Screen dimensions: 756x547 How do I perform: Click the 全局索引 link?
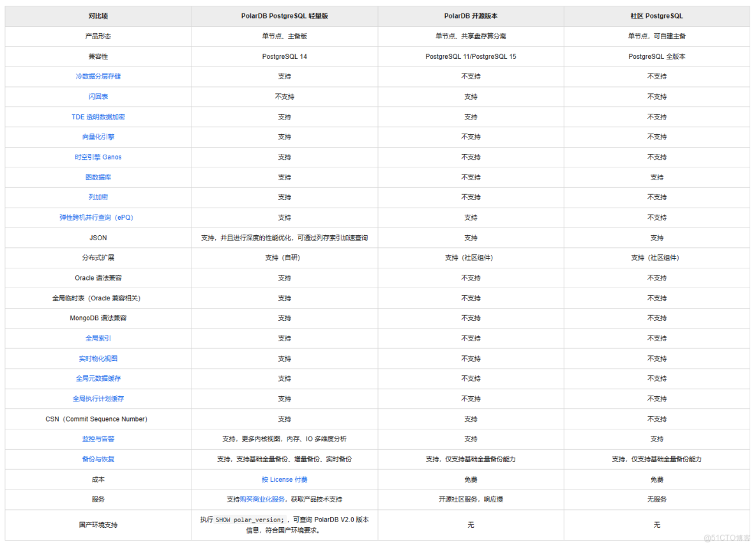point(98,338)
